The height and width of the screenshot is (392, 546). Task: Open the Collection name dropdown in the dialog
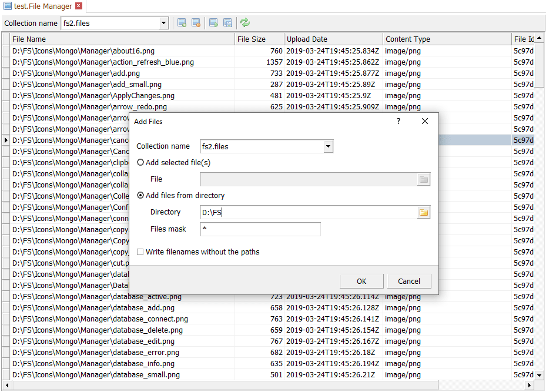[329, 146]
